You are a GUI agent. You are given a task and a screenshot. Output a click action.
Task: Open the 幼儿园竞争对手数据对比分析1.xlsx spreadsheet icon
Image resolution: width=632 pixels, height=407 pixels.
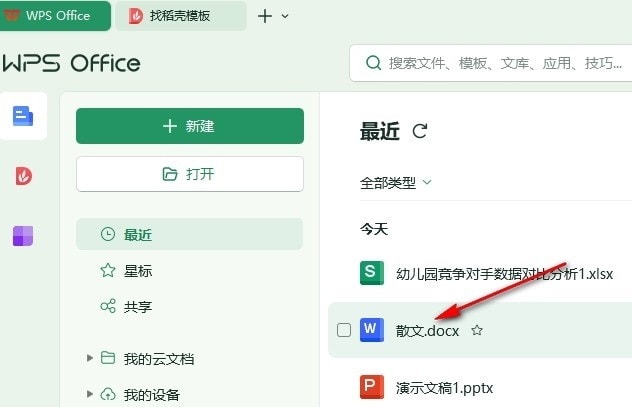(x=372, y=273)
